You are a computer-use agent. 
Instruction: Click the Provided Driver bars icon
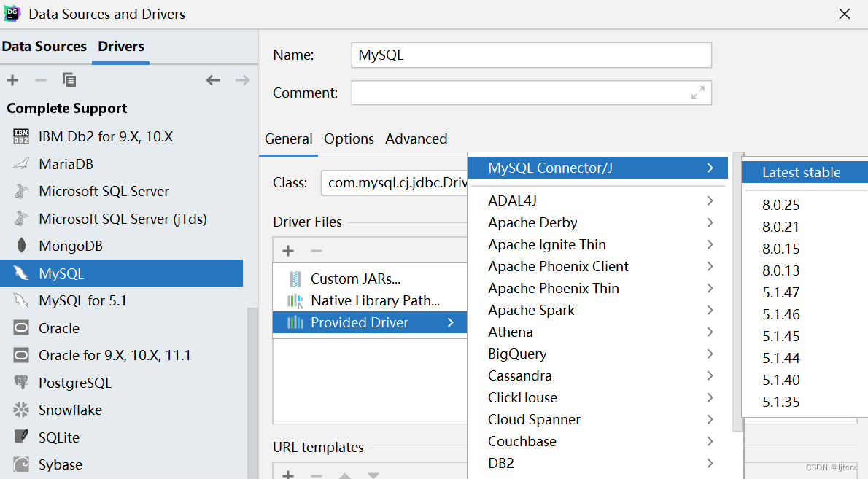pyautogui.click(x=295, y=322)
